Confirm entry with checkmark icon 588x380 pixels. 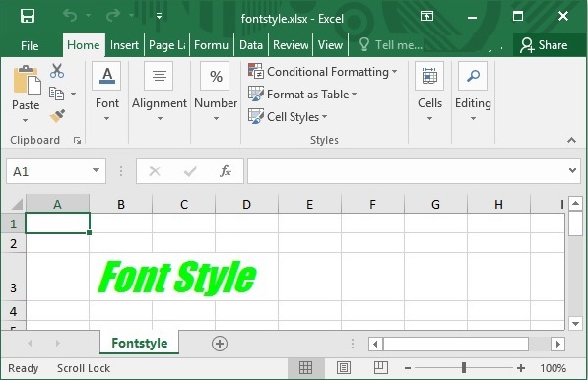pyautogui.click(x=190, y=171)
